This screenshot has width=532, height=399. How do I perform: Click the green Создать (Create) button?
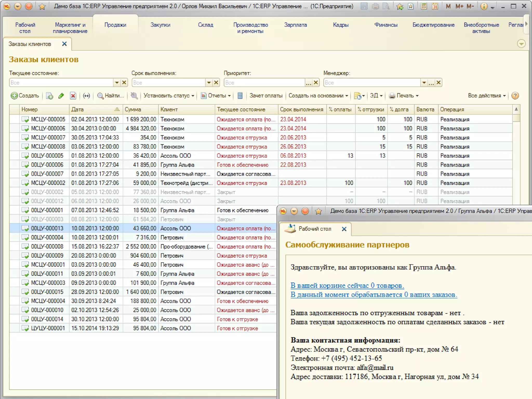point(25,96)
